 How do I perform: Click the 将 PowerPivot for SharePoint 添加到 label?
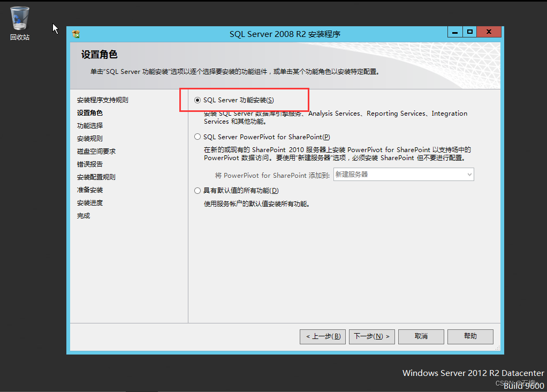pos(272,175)
